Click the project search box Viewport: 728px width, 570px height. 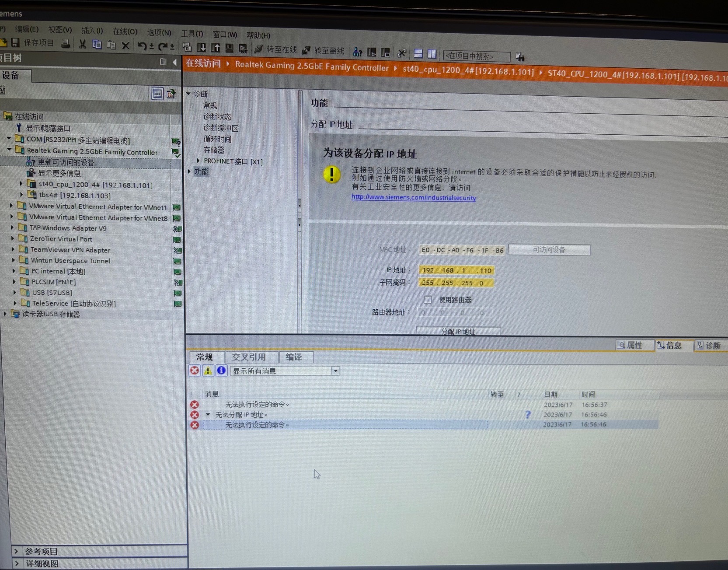pyautogui.click(x=477, y=56)
